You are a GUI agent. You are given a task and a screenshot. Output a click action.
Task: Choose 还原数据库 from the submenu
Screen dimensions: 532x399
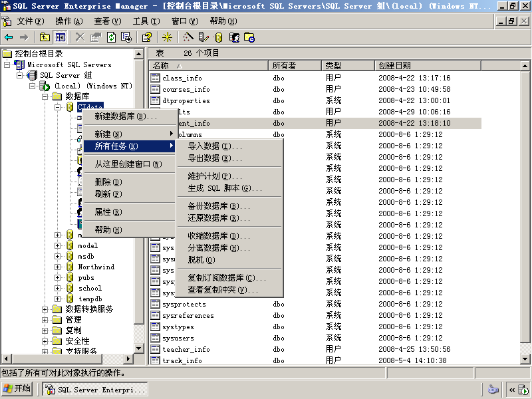(x=229, y=218)
